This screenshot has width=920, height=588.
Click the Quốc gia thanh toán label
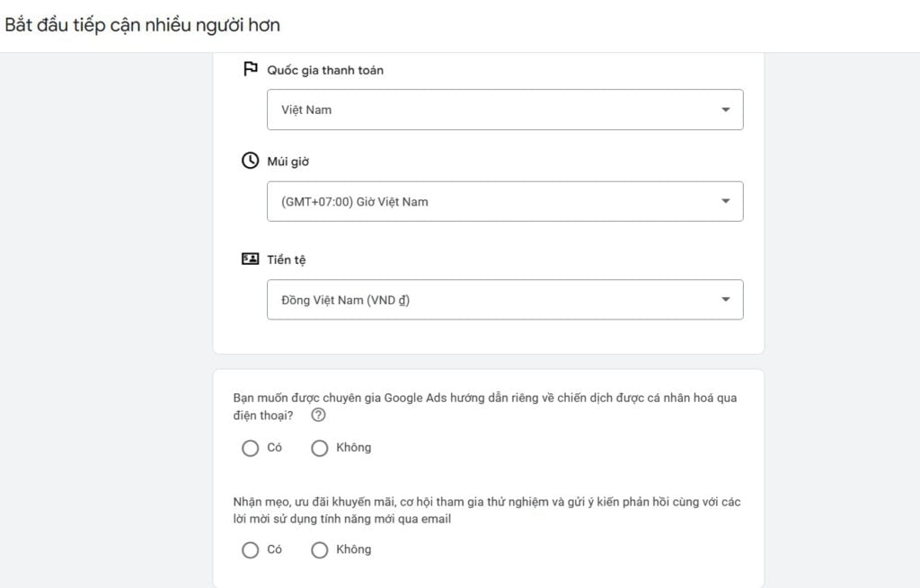coord(325,70)
